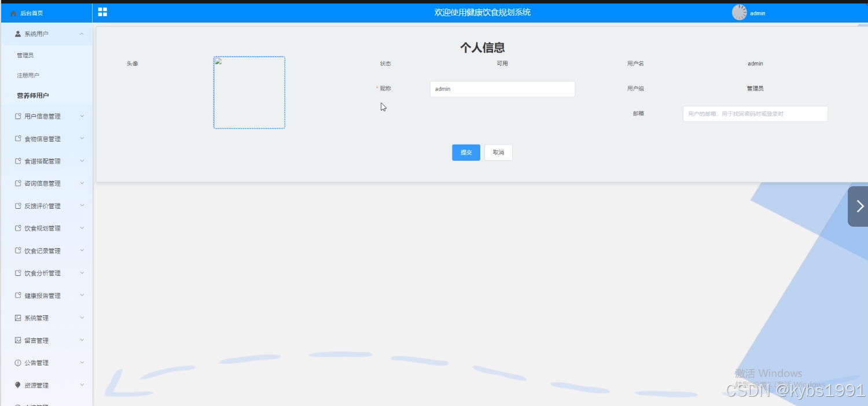The height and width of the screenshot is (406, 868).
Task: Click the exclamation icon beside 公告管理
Action: [x=18, y=363]
